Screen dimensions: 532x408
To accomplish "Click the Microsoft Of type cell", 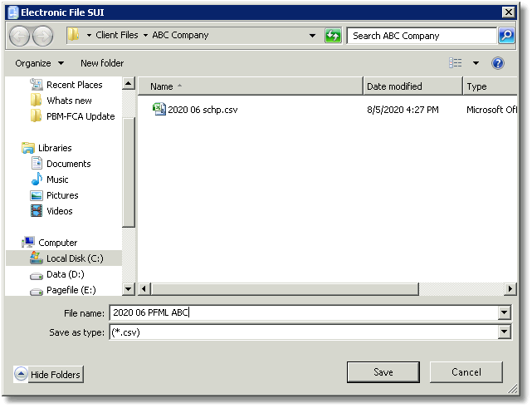I will pyautogui.click(x=491, y=110).
